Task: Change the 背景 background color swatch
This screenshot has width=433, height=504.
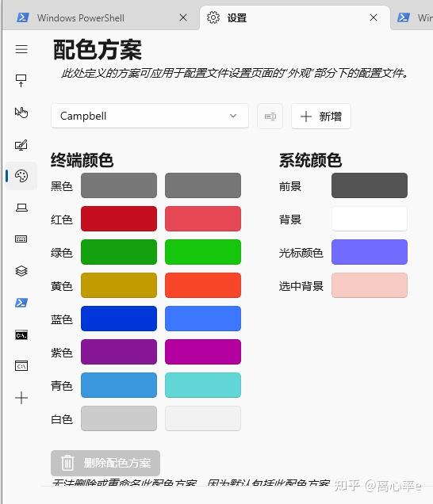Action: 370,219
